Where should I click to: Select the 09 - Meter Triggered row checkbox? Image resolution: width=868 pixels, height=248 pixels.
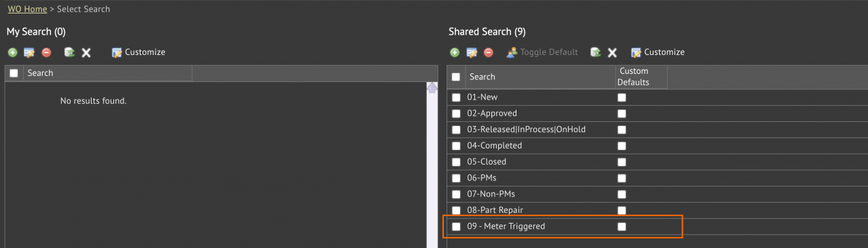tap(456, 226)
